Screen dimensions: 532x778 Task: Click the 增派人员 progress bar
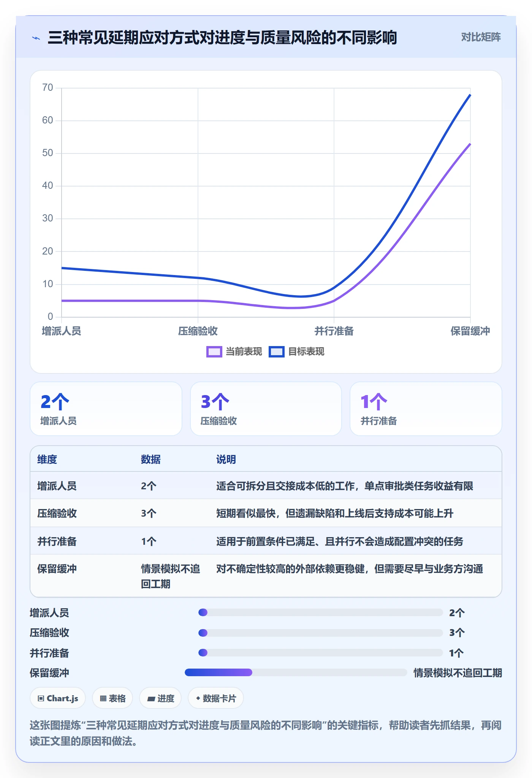pos(320,612)
